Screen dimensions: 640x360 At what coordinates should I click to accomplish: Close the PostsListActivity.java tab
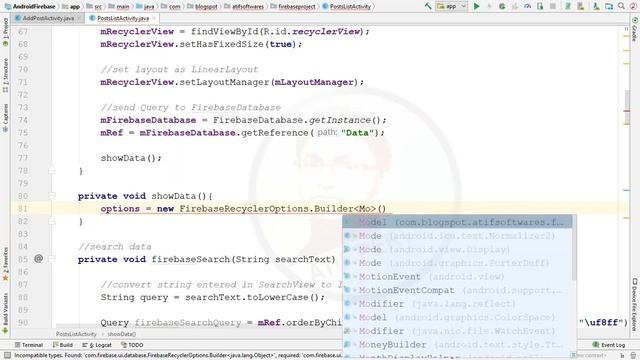tap(154, 18)
